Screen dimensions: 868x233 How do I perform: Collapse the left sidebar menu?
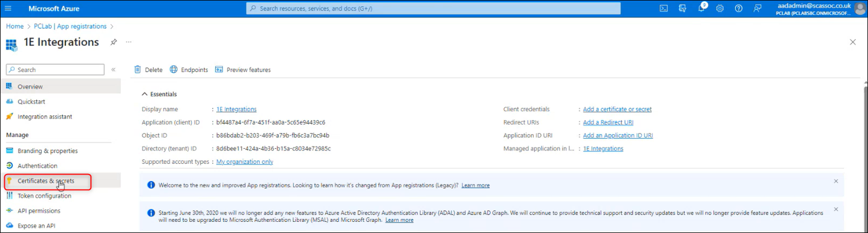(x=113, y=70)
